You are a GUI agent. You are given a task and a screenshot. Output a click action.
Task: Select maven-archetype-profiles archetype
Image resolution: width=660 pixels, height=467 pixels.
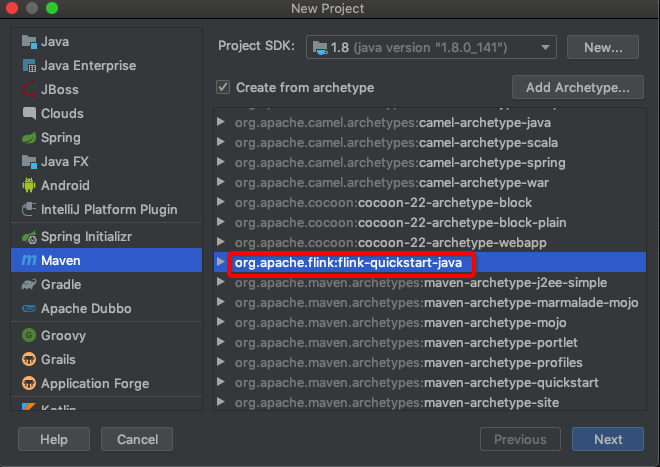tap(430, 363)
